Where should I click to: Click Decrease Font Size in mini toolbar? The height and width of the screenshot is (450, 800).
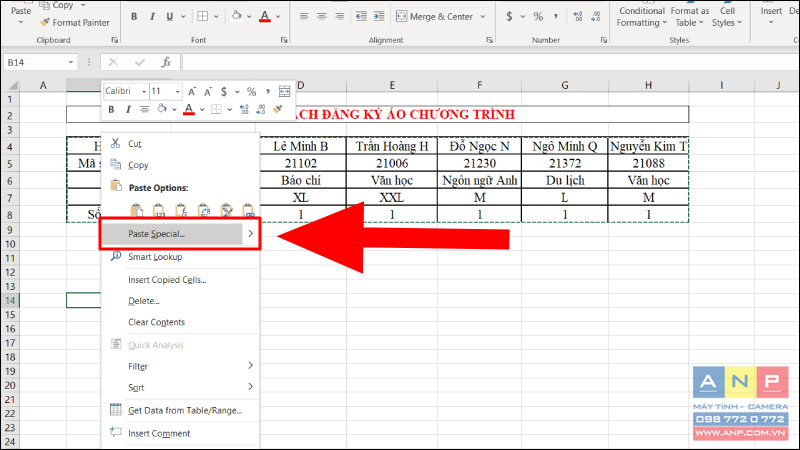tap(208, 91)
